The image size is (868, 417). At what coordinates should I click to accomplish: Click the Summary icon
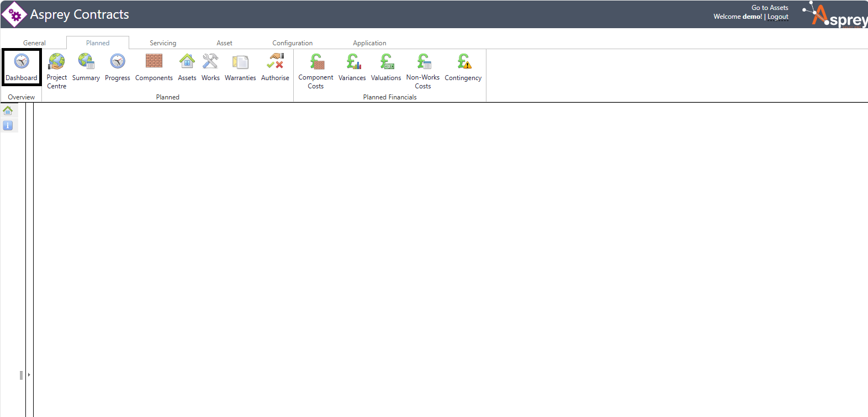[x=86, y=61]
